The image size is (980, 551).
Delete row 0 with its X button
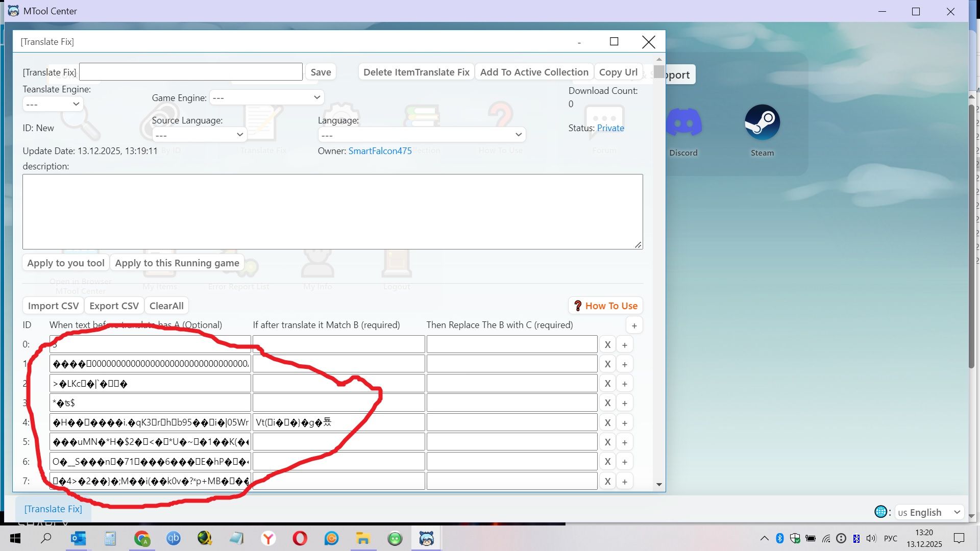point(607,345)
